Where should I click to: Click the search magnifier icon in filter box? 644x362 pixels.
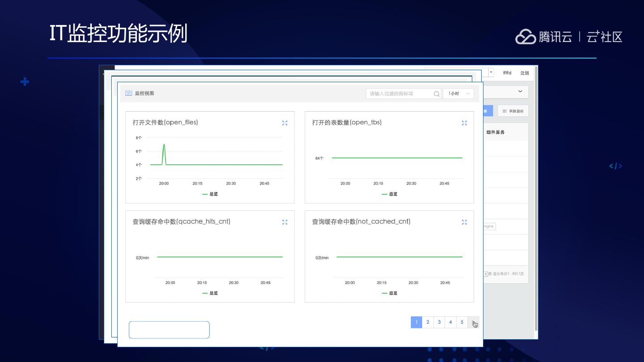[436, 94]
